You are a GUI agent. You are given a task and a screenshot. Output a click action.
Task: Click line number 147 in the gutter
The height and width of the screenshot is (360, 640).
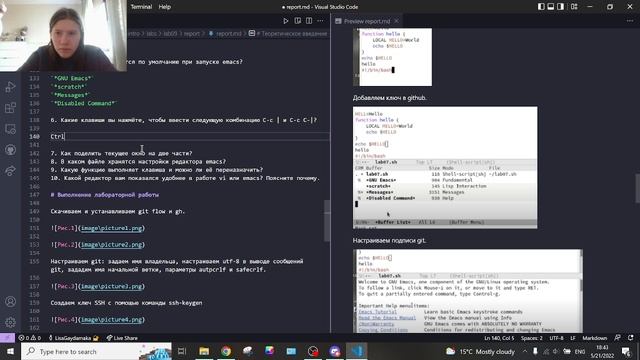coord(34,195)
